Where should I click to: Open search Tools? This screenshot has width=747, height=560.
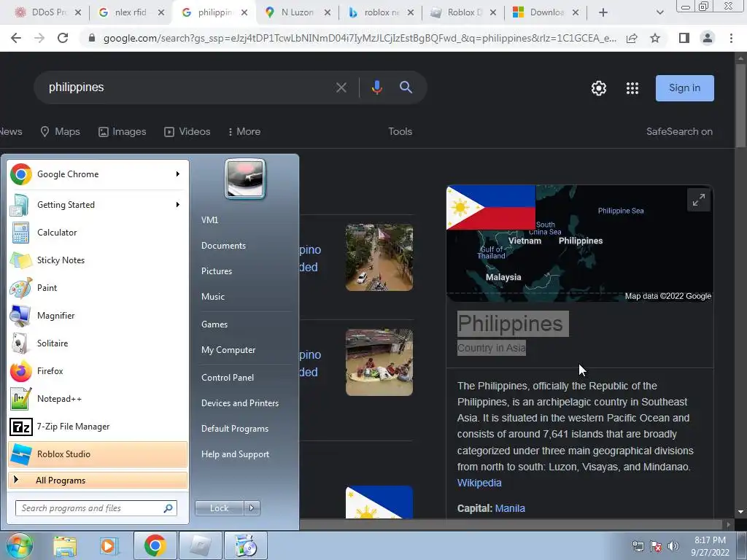[400, 131]
